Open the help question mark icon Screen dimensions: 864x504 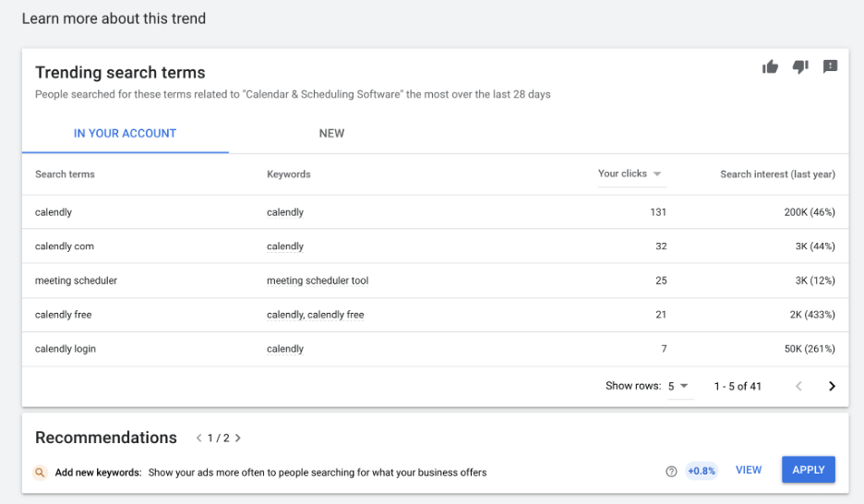click(670, 472)
